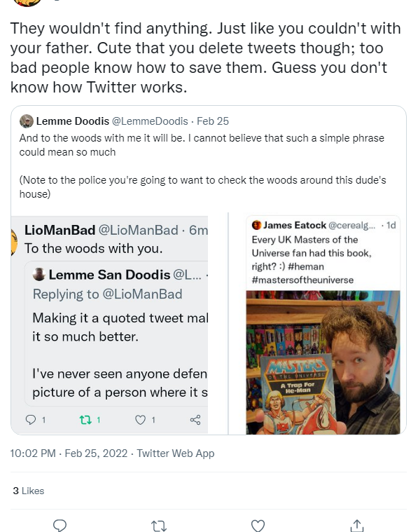Click share icon in embedded LioManBad tweet

[x=195, y=420]
